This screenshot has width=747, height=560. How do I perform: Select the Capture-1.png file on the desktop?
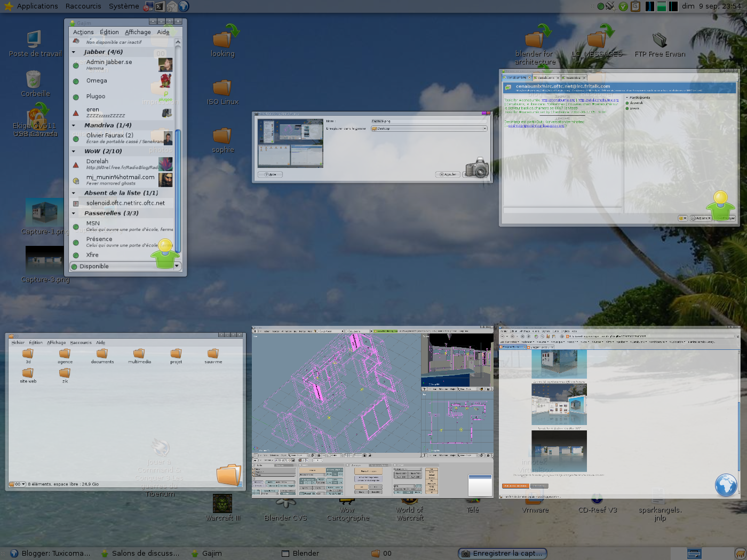pyautogui.click(x=45, y=217)
